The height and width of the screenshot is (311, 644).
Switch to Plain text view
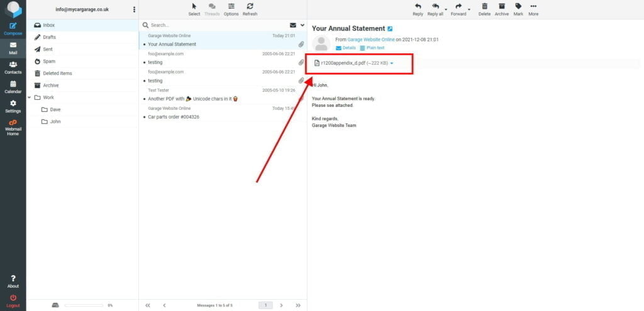[x=372, y=48]
